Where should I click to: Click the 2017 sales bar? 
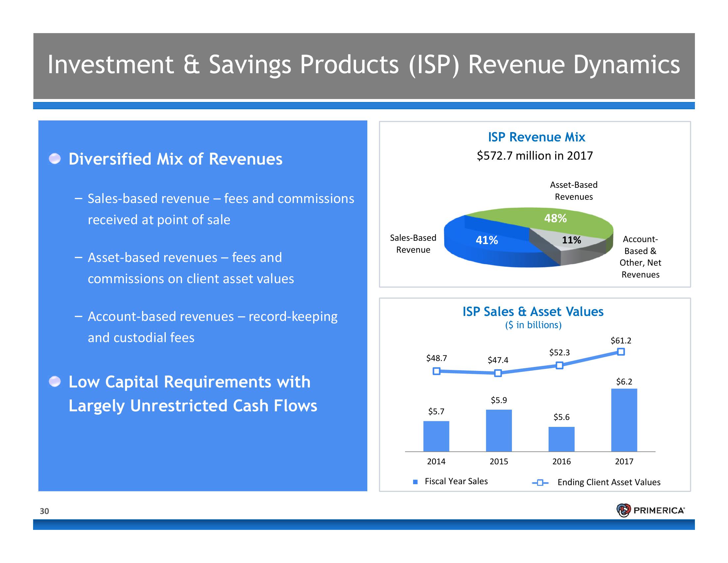point(624,420)
